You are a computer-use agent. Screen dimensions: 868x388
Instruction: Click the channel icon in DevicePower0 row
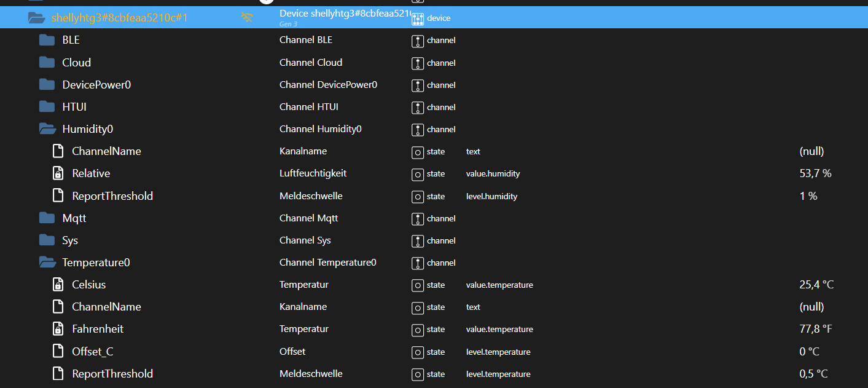point(418,85)
